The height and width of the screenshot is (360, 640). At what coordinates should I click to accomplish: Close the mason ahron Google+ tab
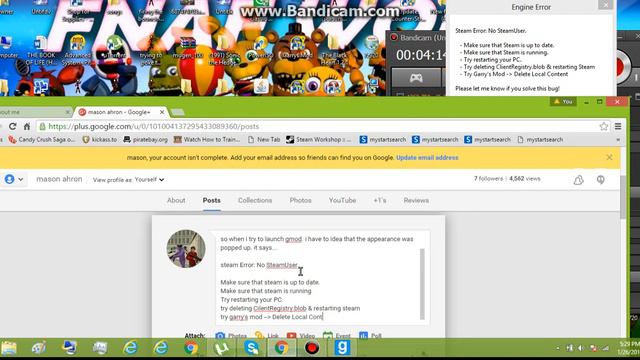(162, 112)
